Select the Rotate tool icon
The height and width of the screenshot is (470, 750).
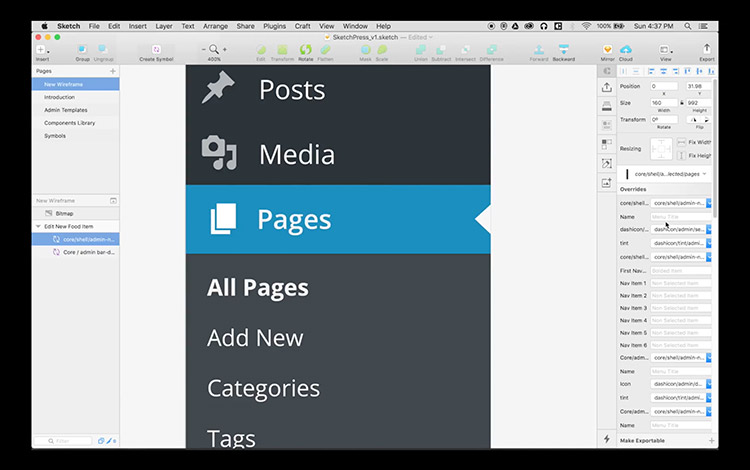[306, 49]
